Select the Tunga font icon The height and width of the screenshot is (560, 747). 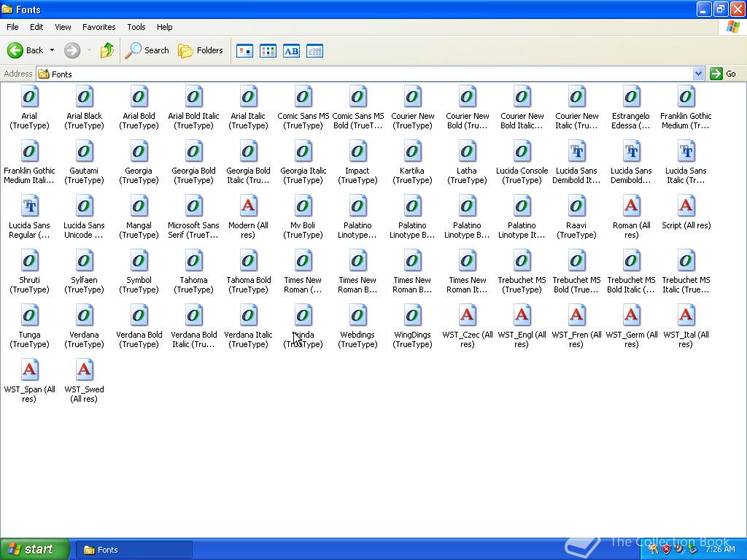coord(29,316)
